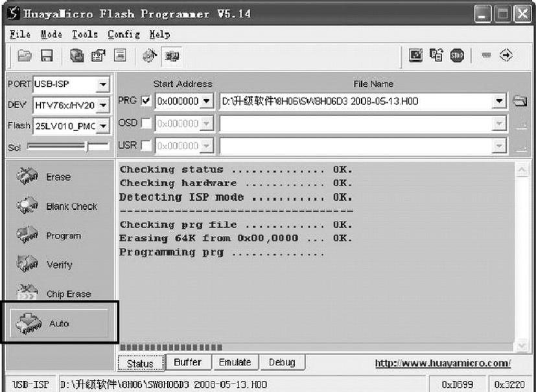Switch to the Buffer tab
The image size is (536, 392).
[x=188, y=362]
